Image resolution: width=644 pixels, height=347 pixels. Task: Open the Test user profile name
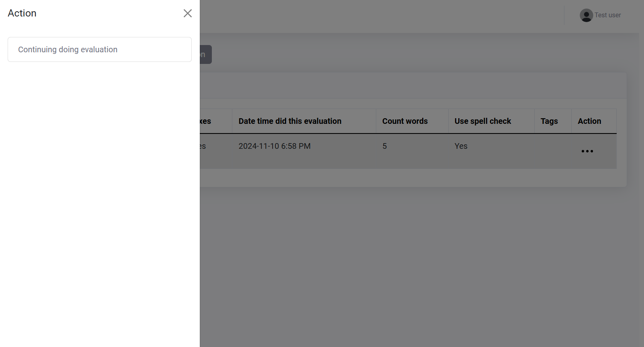click(607, 15)
